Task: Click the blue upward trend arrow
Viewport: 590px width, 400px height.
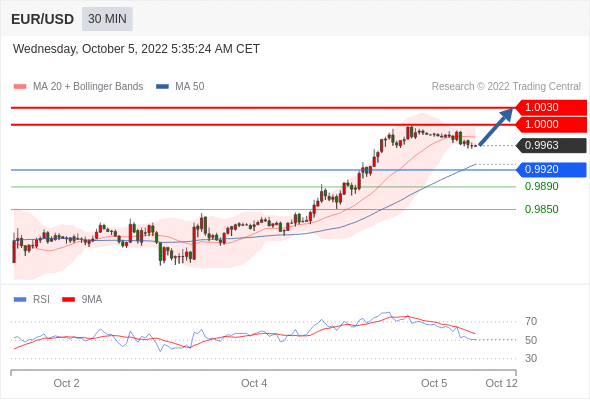Action: pos(496,127)
